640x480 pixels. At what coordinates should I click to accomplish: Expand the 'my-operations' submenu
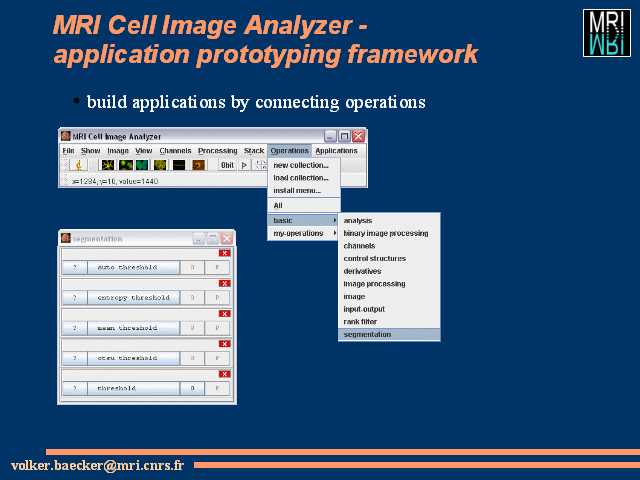pyautogui.click(x=304, y=233)
